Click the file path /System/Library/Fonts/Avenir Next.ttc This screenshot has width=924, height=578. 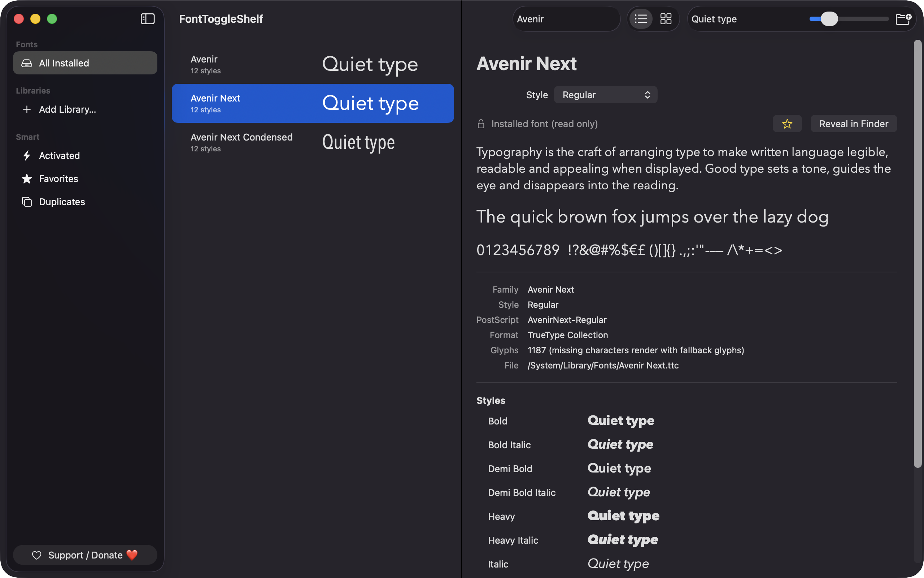click(603, 366)
